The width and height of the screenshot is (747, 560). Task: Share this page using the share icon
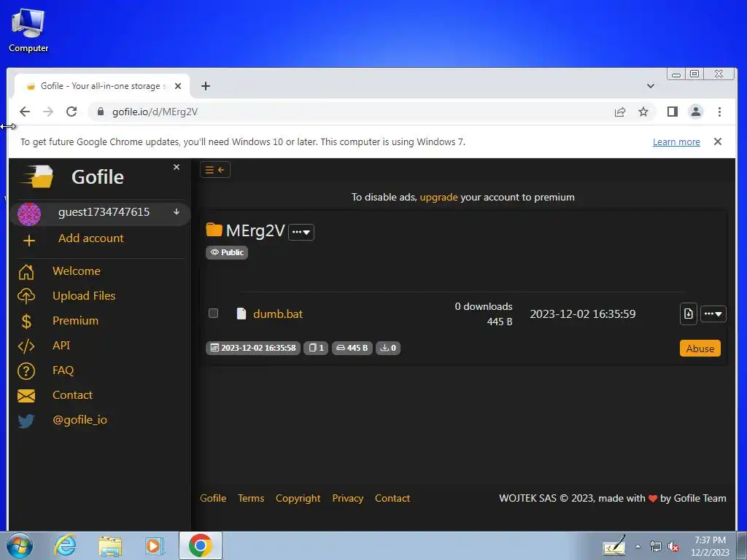[620, 112]
